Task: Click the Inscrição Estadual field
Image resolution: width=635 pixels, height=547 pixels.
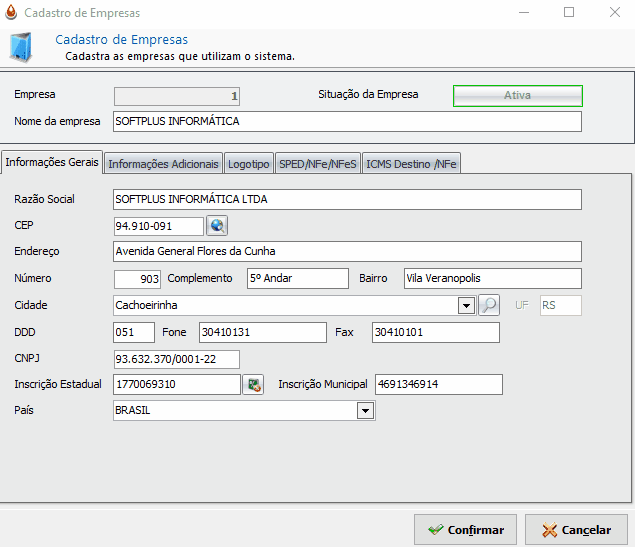Action: coord(177,384)
